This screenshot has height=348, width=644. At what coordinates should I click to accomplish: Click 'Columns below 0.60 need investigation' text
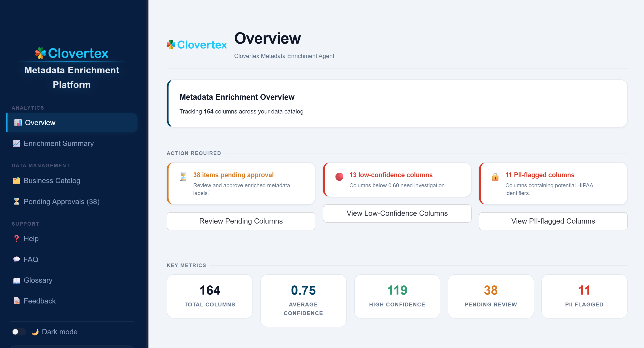[397, 185]
